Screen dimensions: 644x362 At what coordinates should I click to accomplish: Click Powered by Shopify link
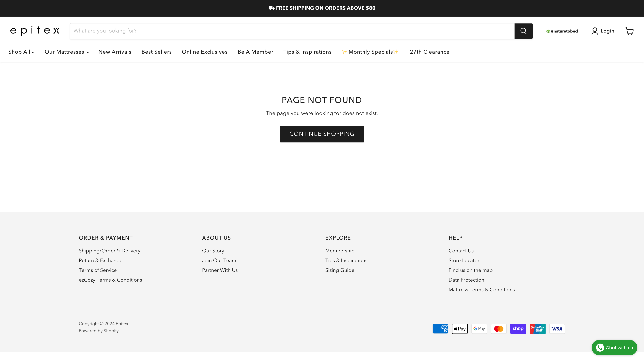[x=98, y=330]
